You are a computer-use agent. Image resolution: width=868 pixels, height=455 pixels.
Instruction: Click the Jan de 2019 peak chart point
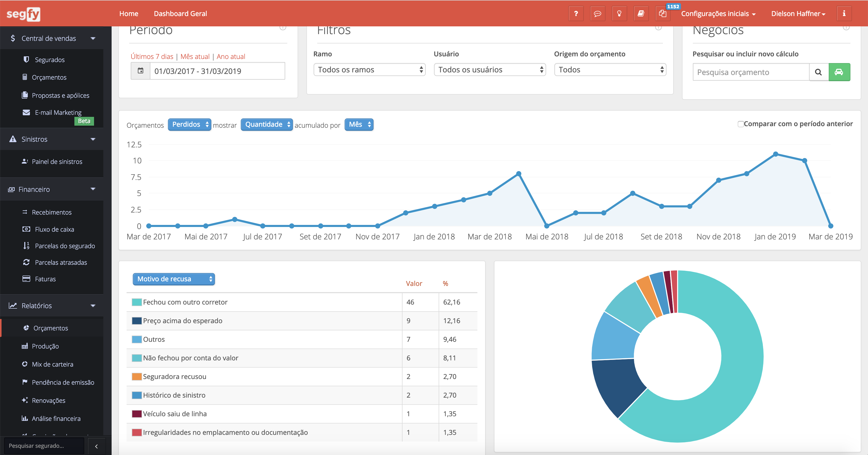(x=775, y=154)
